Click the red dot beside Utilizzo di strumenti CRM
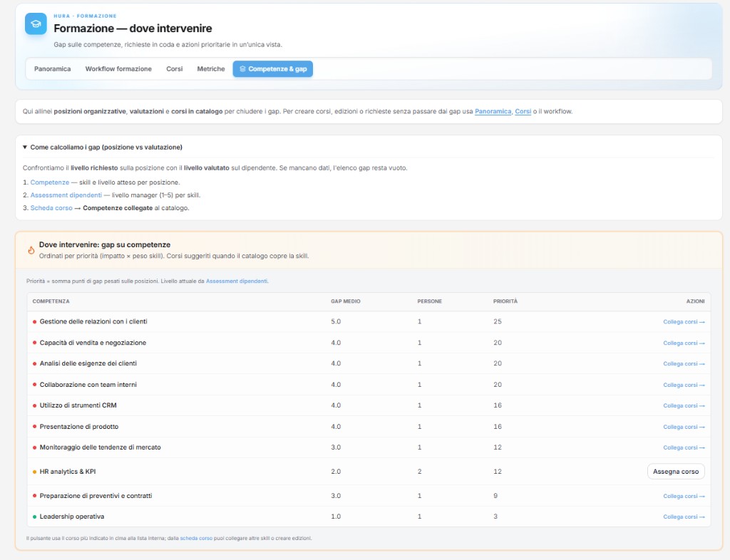730x560 pixels. (34, 405)
